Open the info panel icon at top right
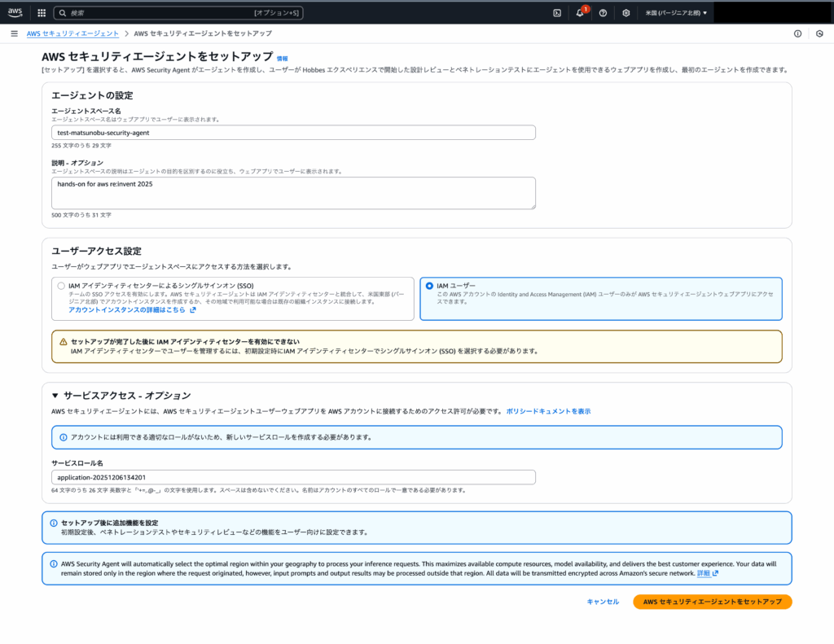 [x=797, y=33]
